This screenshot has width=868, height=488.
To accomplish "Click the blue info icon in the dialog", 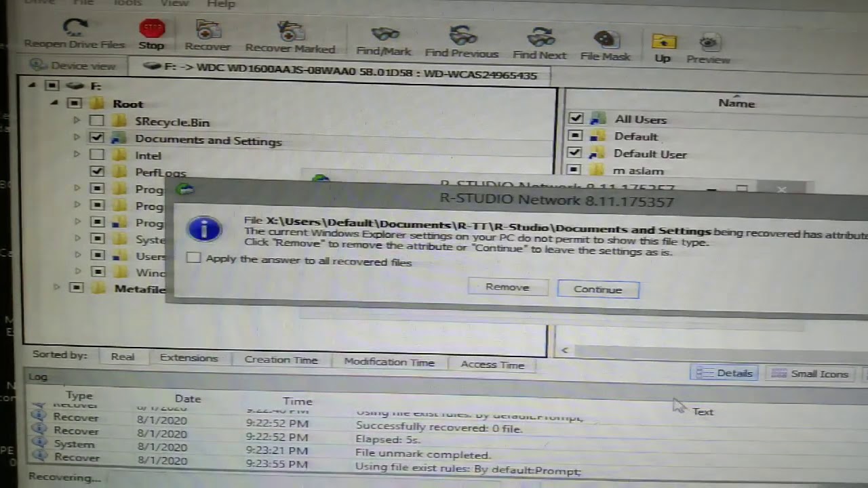I will pyautogui.click(x=205, y=229).
